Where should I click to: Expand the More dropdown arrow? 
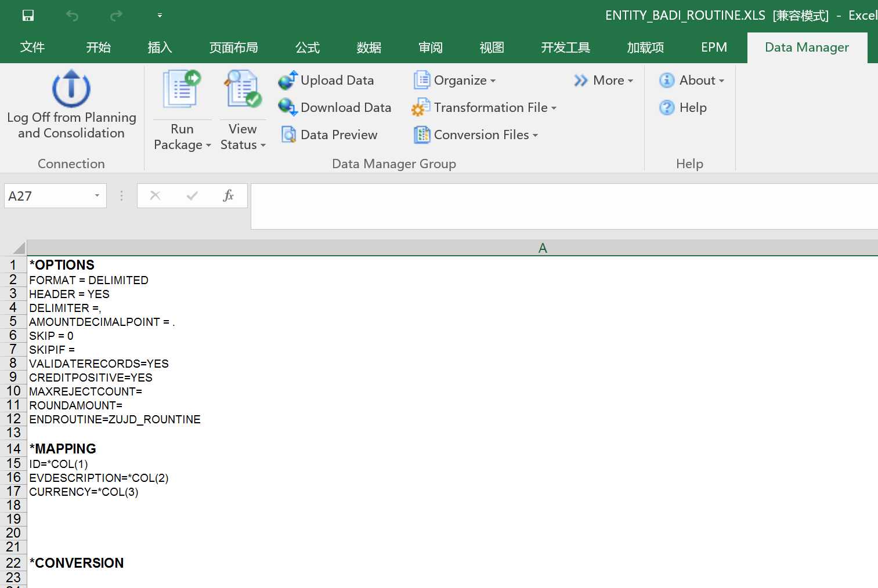(630, 81)
